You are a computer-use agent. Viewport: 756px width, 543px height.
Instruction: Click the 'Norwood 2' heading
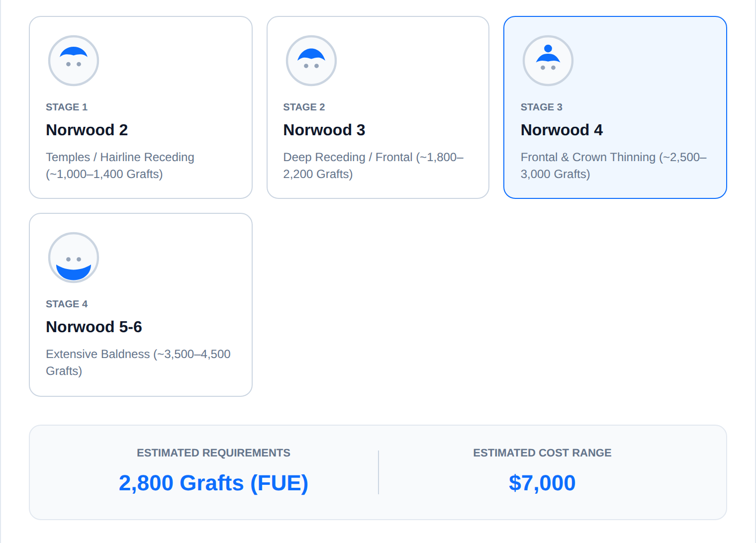[87, 130]
